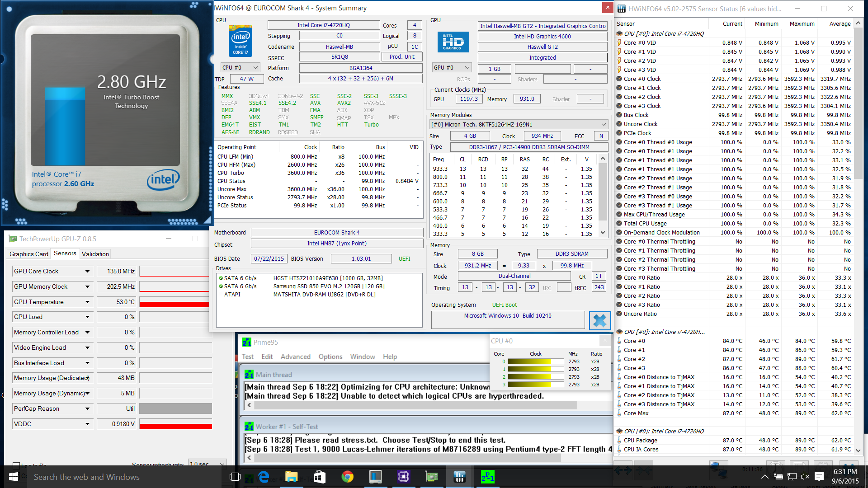Select the Core #0 Clock row in Sensor Status
This screenshot has height=488, width=868.
[734, 79]
